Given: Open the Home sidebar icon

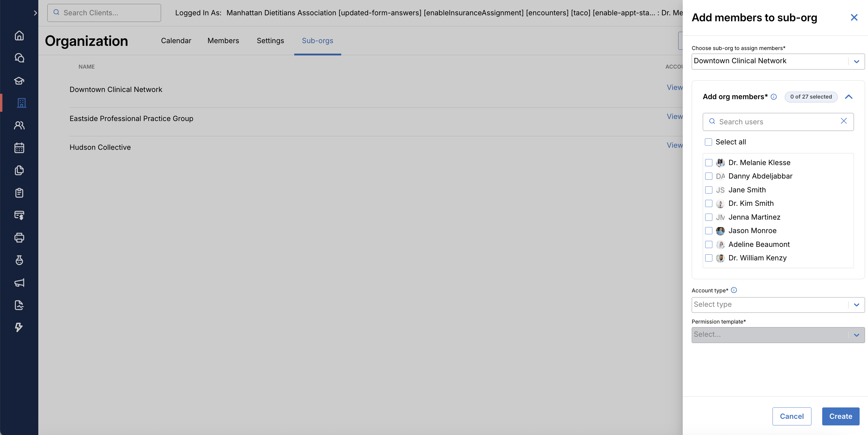Looking at the screenshot, I should point(19,35).
